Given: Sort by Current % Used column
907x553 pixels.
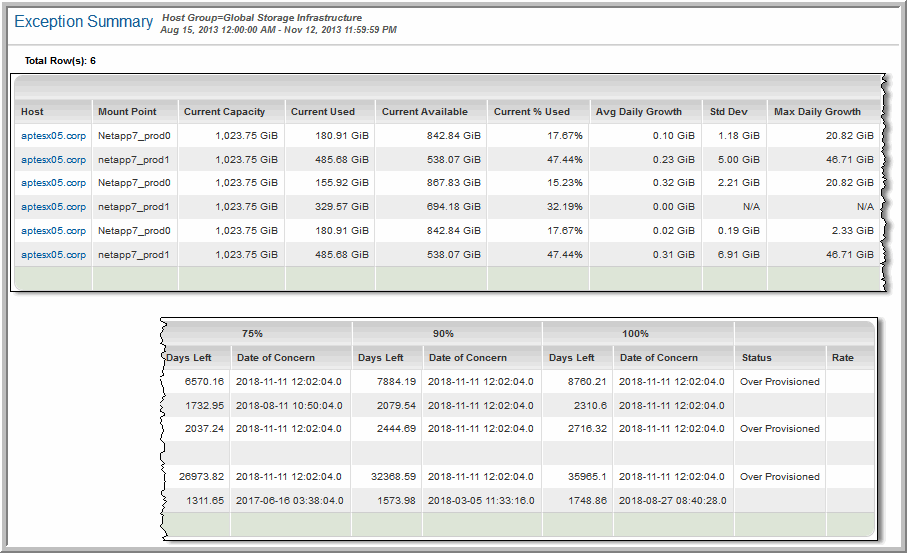Looking at the screenshot, I should point(532,111).
